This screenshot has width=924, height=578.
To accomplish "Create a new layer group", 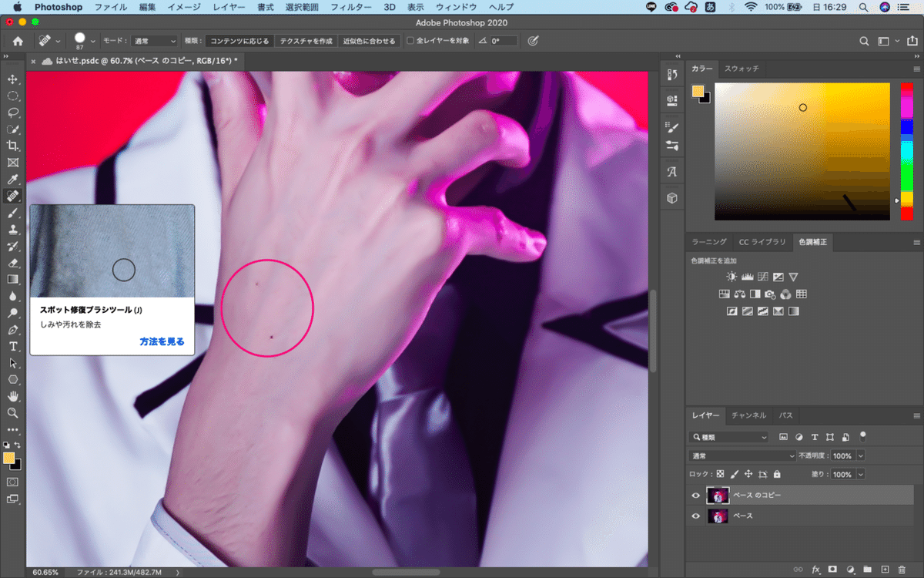I will pos(867,570).
